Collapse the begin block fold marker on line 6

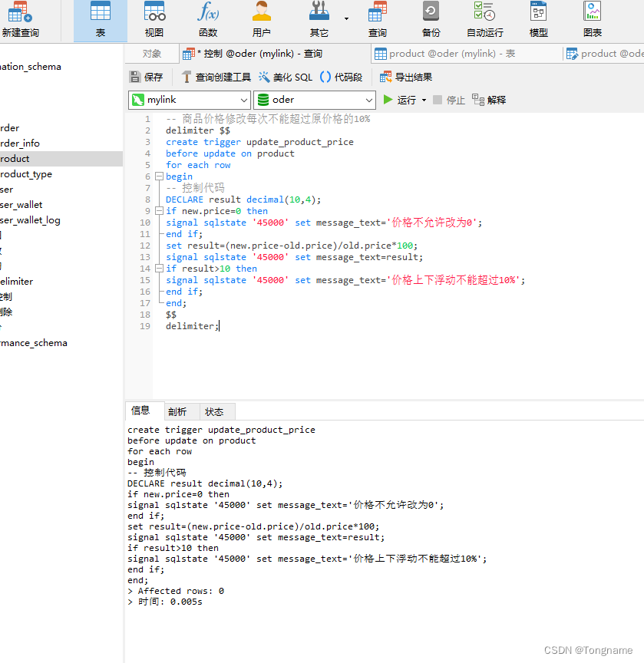click(159, 176)
